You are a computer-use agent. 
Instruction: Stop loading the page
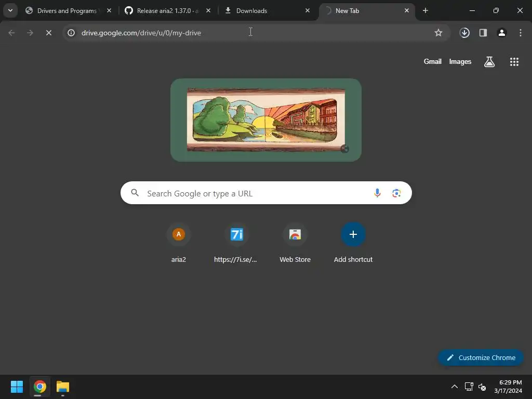click(49, 33)
